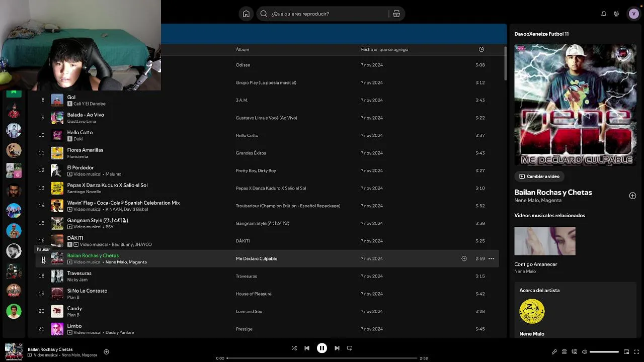This screenshot has width=644, height=362.
Task: Open album 'Pretty Boy, Dirty Boy'
Action: click(256, 170)
